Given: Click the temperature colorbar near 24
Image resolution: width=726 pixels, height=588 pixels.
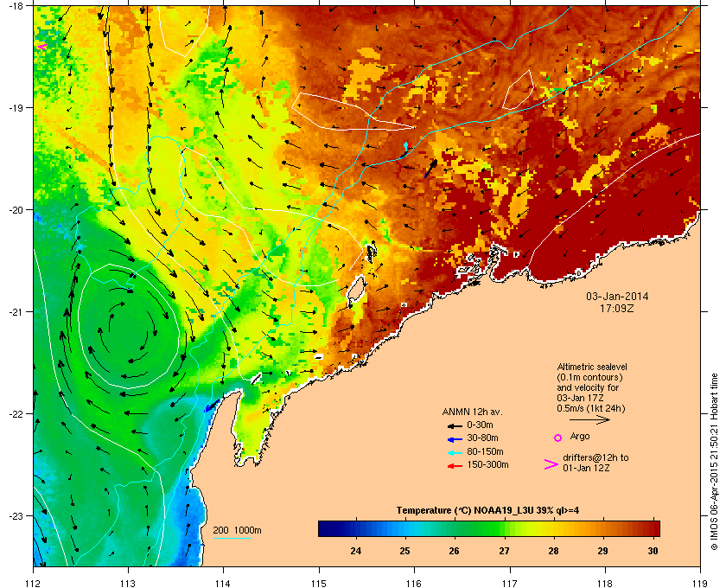Looking at the screenshot, I should tap(356, 528).
